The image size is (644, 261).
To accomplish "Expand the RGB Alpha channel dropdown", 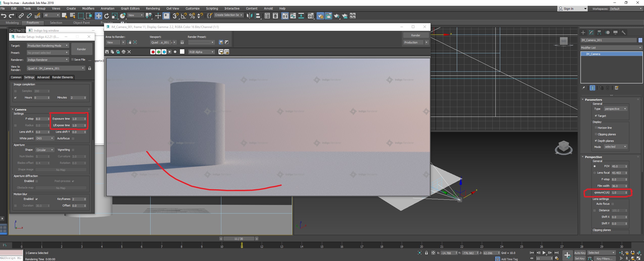I will [201, 52].
